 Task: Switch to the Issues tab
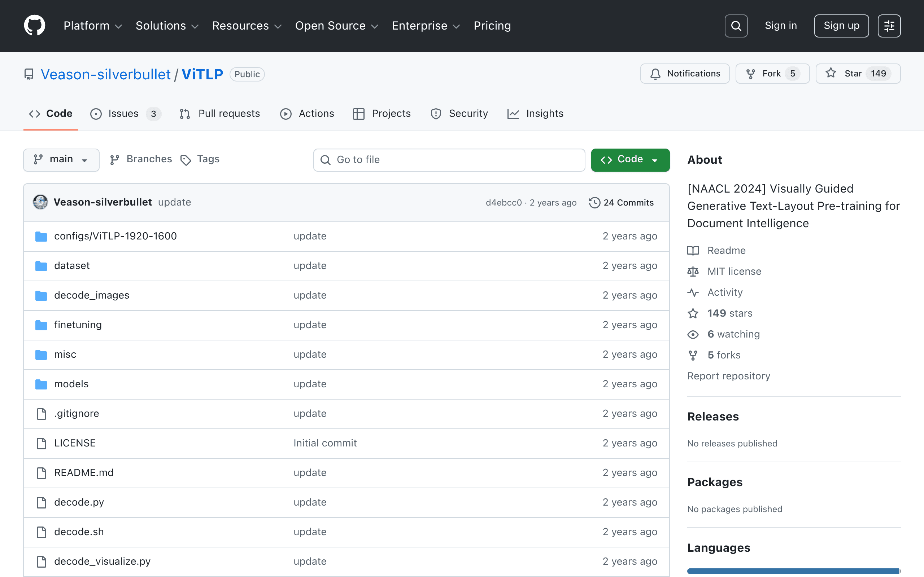(126, 114)
